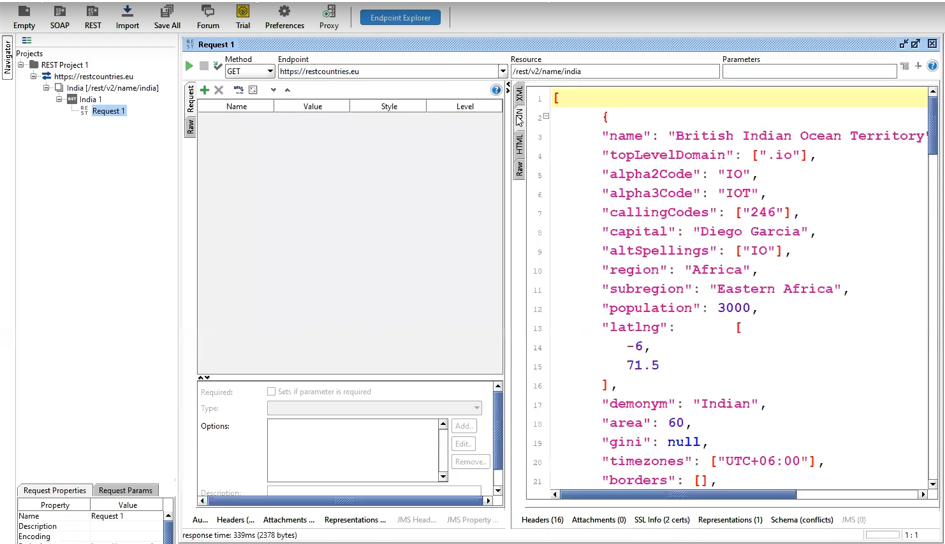Open the HTTP Method dropdown
Screen dimensions: 945x544
tap(250, 71)
